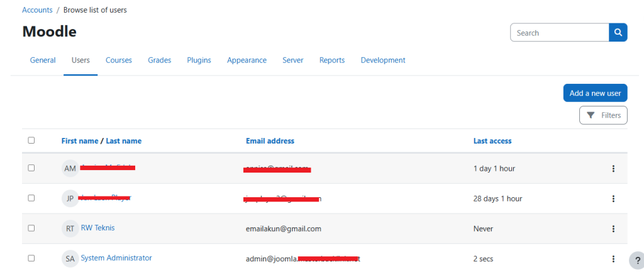Check the JP user row checkbox
This screenshot has height=274, width=644.
(31, 198)
